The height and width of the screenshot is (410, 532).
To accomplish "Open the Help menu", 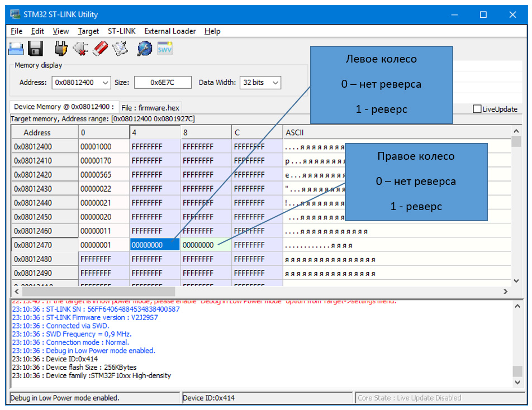I will (212, 31).
